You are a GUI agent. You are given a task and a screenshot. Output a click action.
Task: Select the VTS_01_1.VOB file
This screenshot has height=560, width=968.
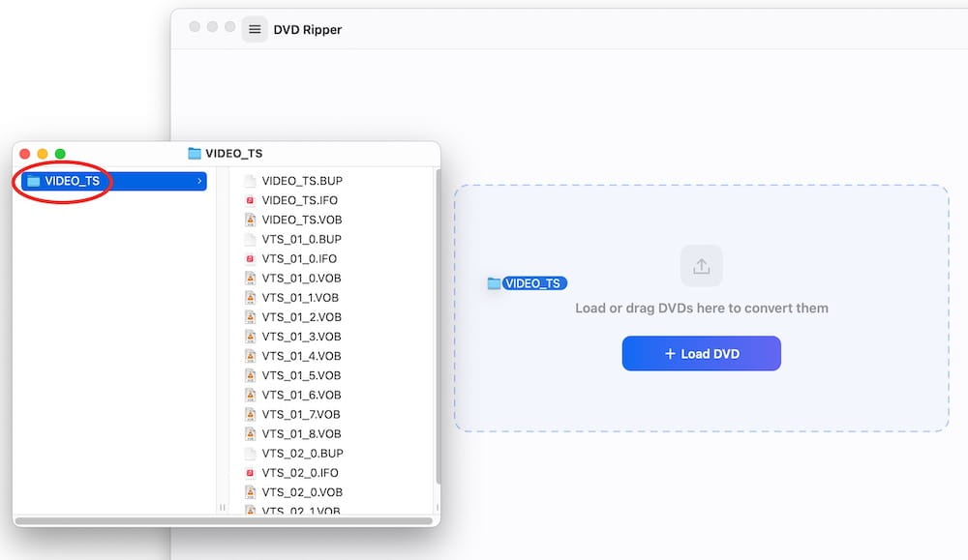pos(300,297)
